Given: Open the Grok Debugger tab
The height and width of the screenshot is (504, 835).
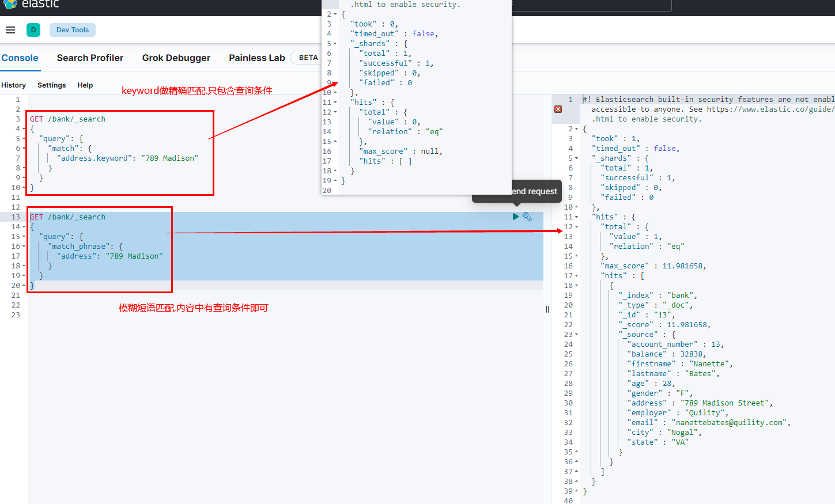Looking at the screenshot, I should (176, 58).
